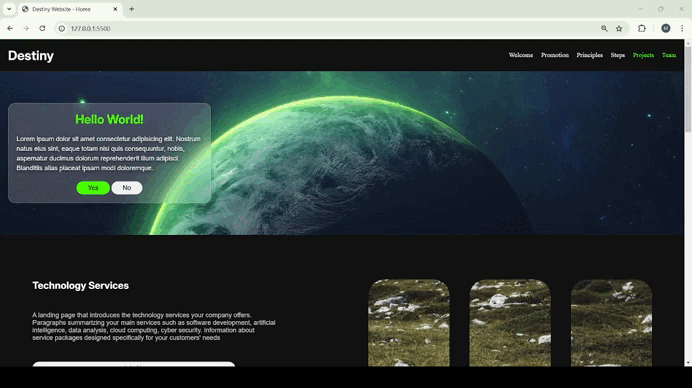Screen dimensions: 692x388
Task: Open the tab search dropdown arrow
Action: 9,9
